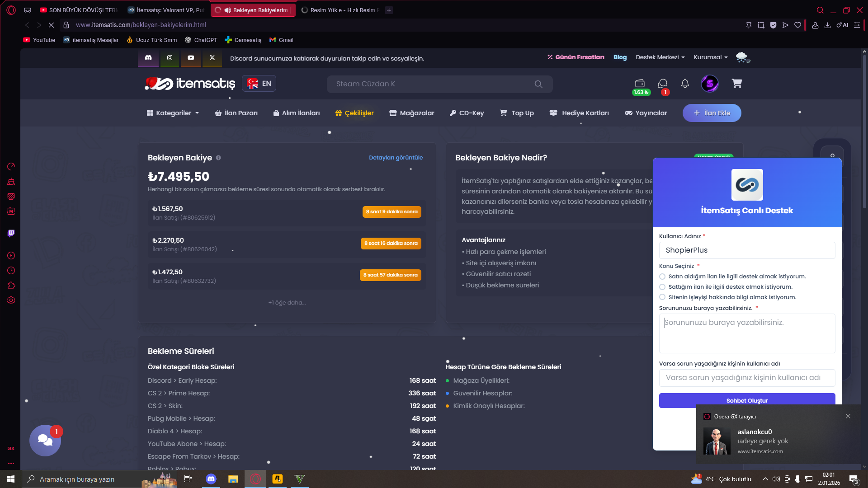Expand '+1 öğe daha...' pending items
The height and width of the screenshot is (488, 868).
coord(287,303)
